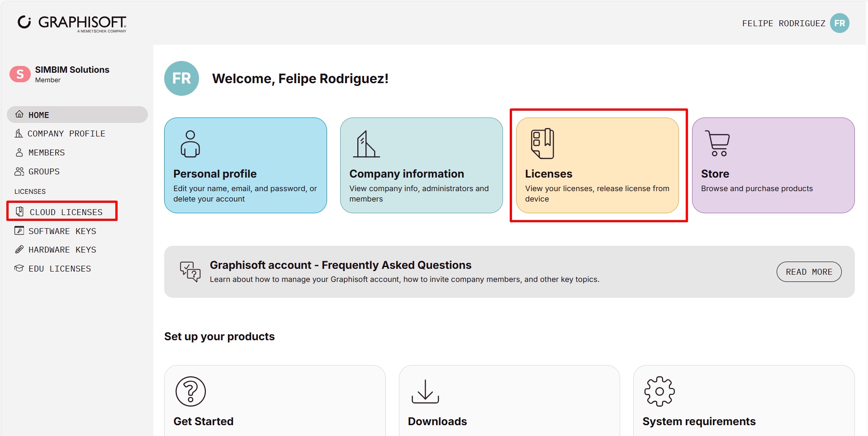The height and width of the screenshot is (436, 868).
Task: Click the Company information building icon
Action: point(366,144)
